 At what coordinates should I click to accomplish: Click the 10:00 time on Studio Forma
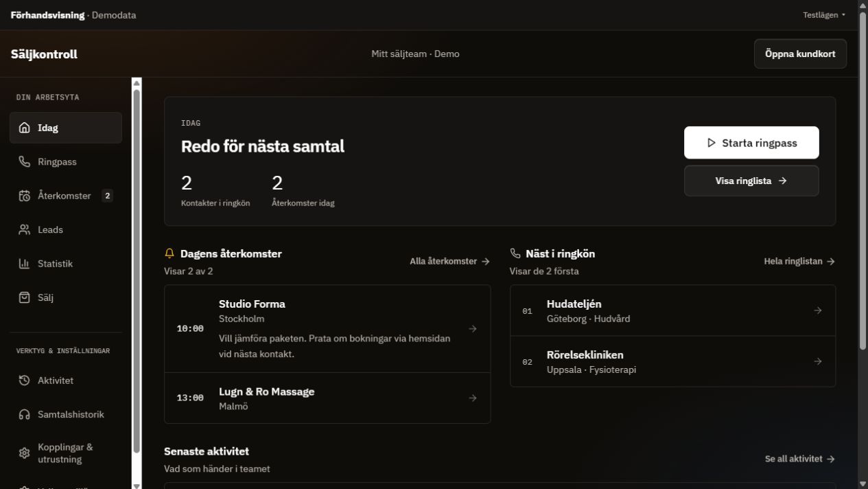(x=190, y=329)
